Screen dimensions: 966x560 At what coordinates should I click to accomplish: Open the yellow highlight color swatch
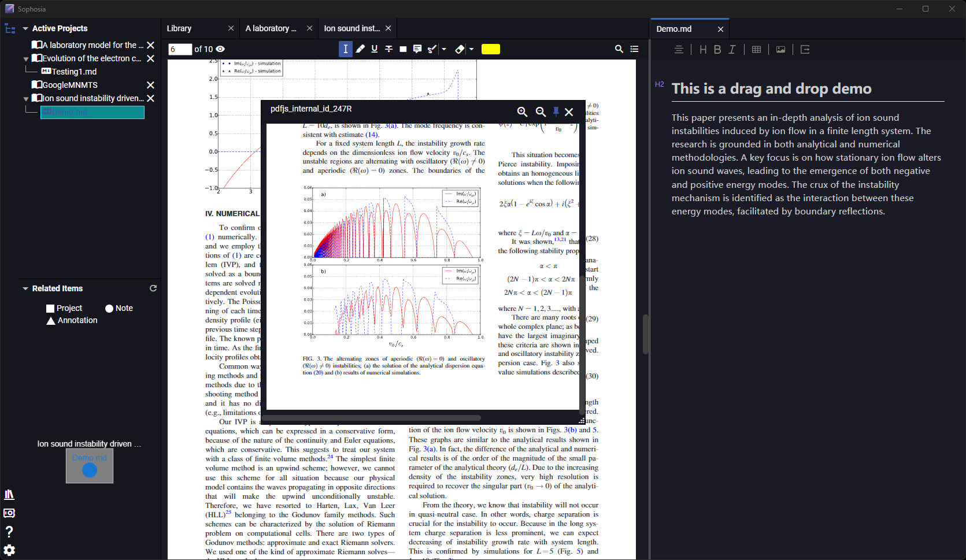pyautogui.click(x=490, y=49)
